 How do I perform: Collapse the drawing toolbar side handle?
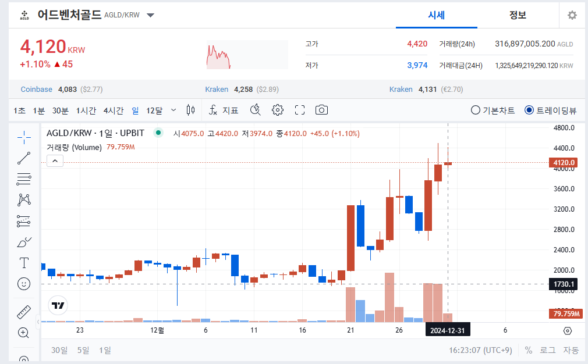(x=38, y=322)
